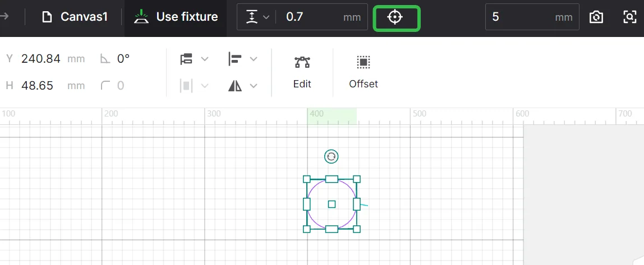This screenshot has width=644, height=265.
Task: Click the angle icon beside 0°
Action: pyautogui.click(x=105, y=59)
